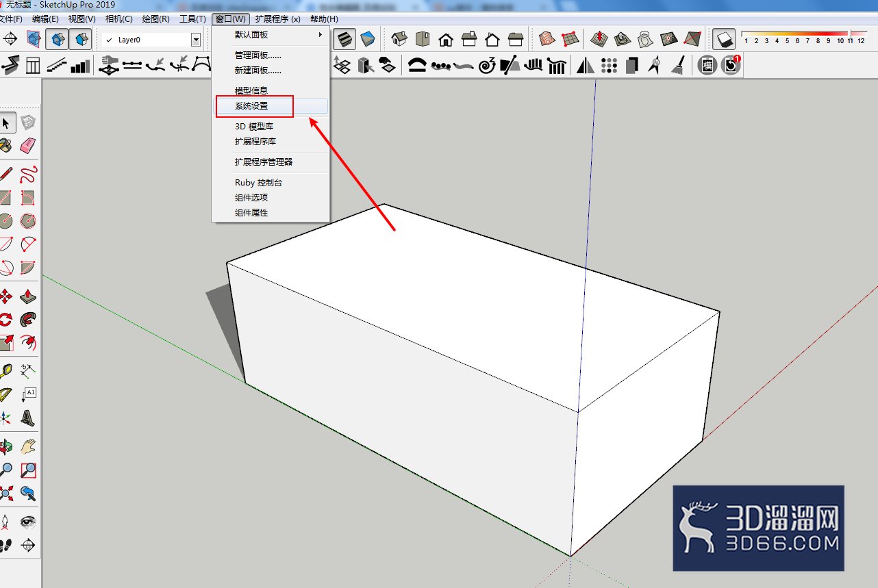Open the 相机(C) menu

coord(119,18)
